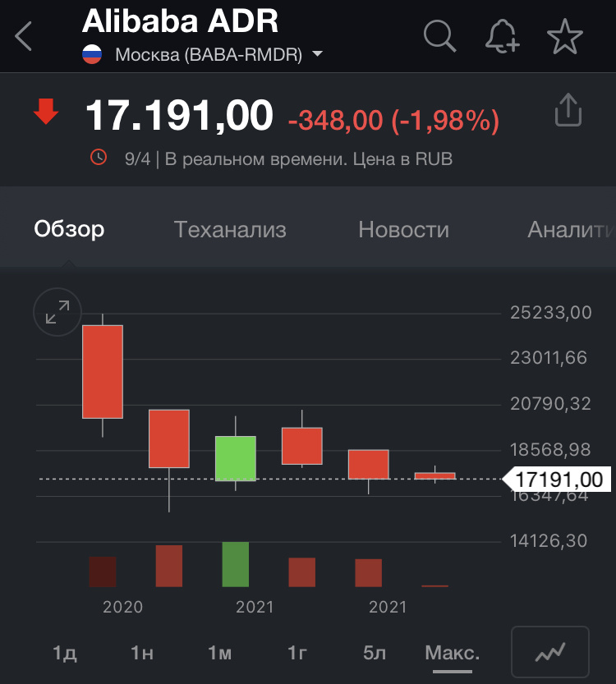The height and width of the screenshot is (684, 616).
Task: Set chart range to 1д
Action: coord(65,653)
